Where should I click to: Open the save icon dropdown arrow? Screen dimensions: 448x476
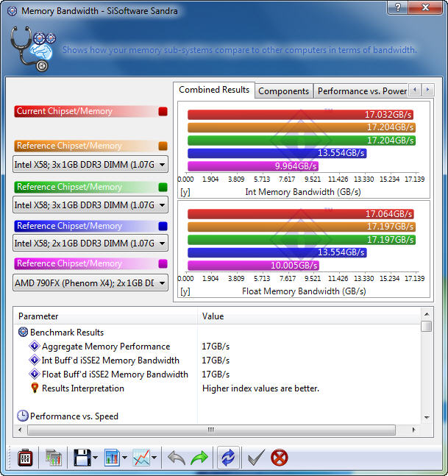[95, 457]
